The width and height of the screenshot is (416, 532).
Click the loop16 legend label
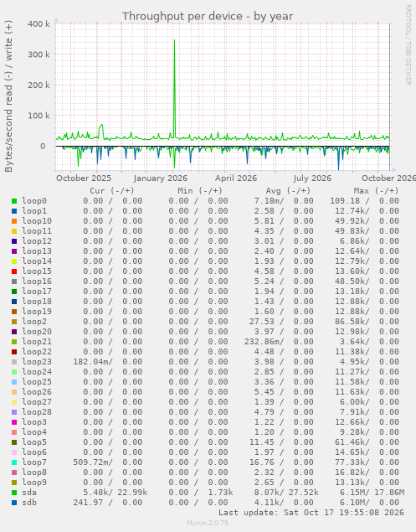click(x=37, y=281)
